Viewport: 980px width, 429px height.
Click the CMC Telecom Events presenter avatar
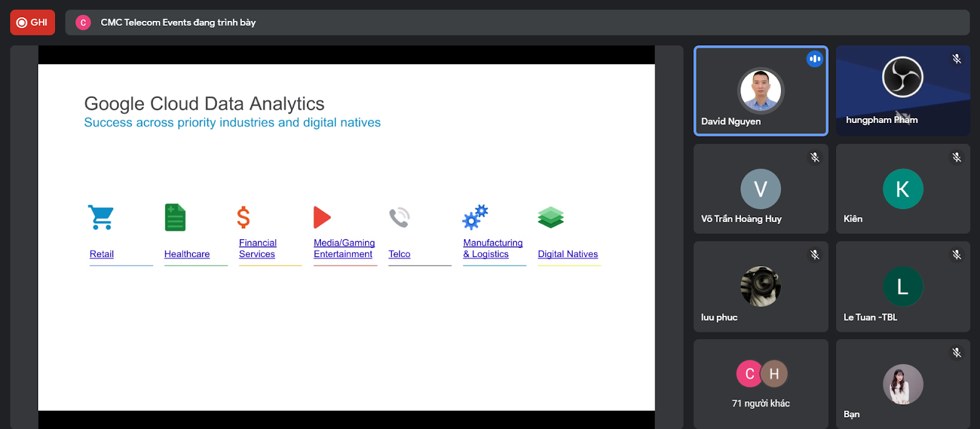coord(83,23)
